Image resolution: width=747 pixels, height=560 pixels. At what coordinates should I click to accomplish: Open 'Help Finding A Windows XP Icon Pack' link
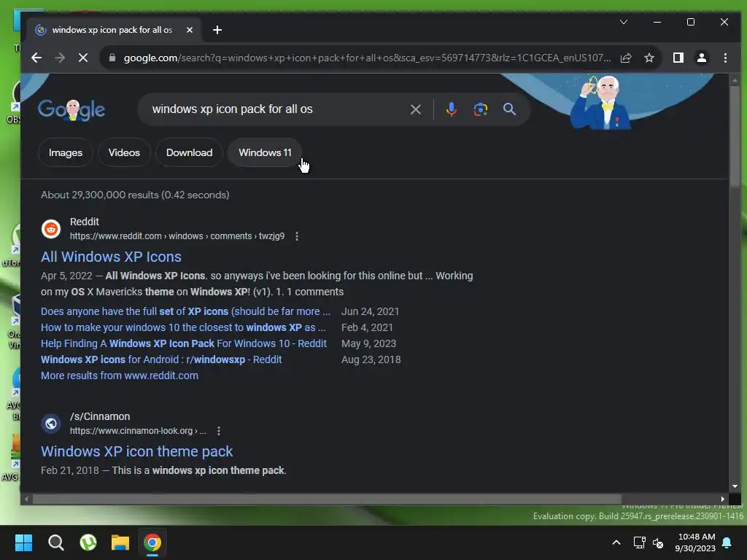(x=183, y=343)
